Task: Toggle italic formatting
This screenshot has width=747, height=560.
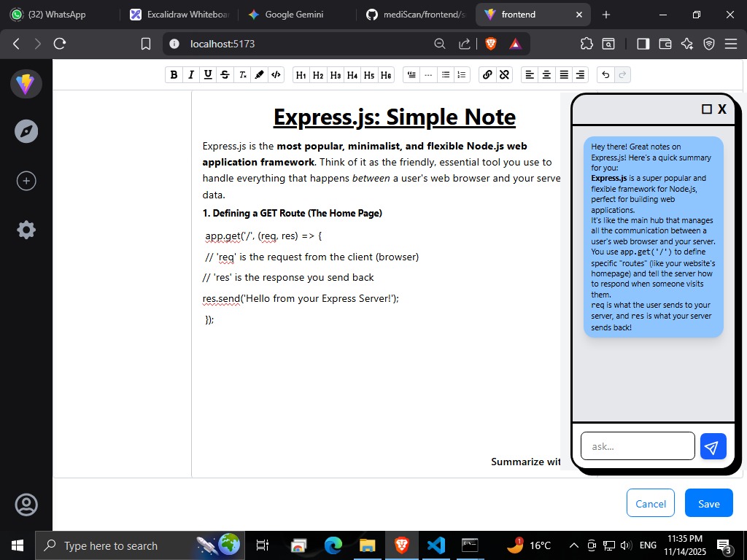Action: click(x=190, y=74)
